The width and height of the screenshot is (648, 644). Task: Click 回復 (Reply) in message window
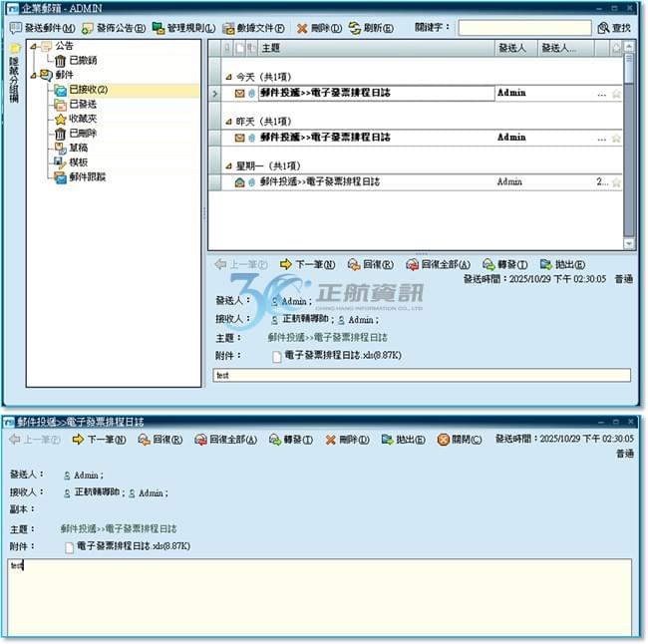[x=161, y=440]
